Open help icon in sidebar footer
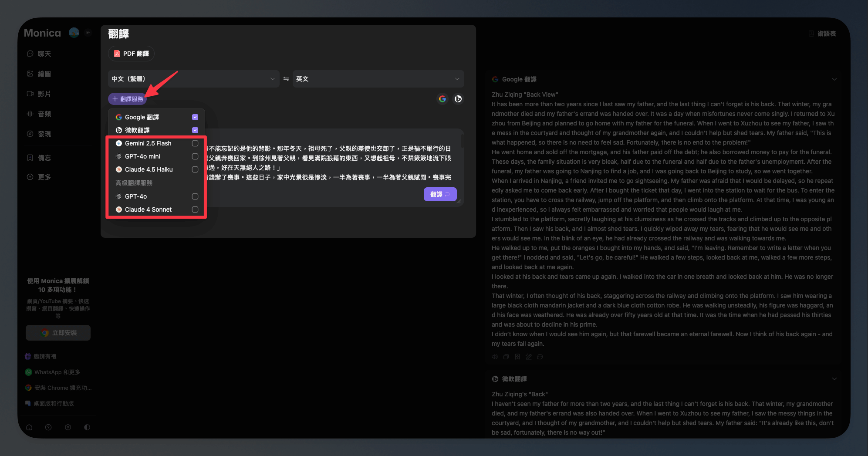Viewport: 868px width, 456px height. coord(48,427)
